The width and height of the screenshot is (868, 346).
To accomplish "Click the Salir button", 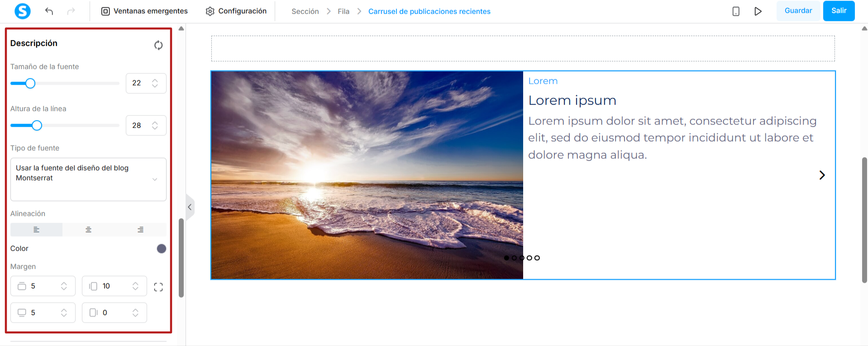I will [839, 11].
